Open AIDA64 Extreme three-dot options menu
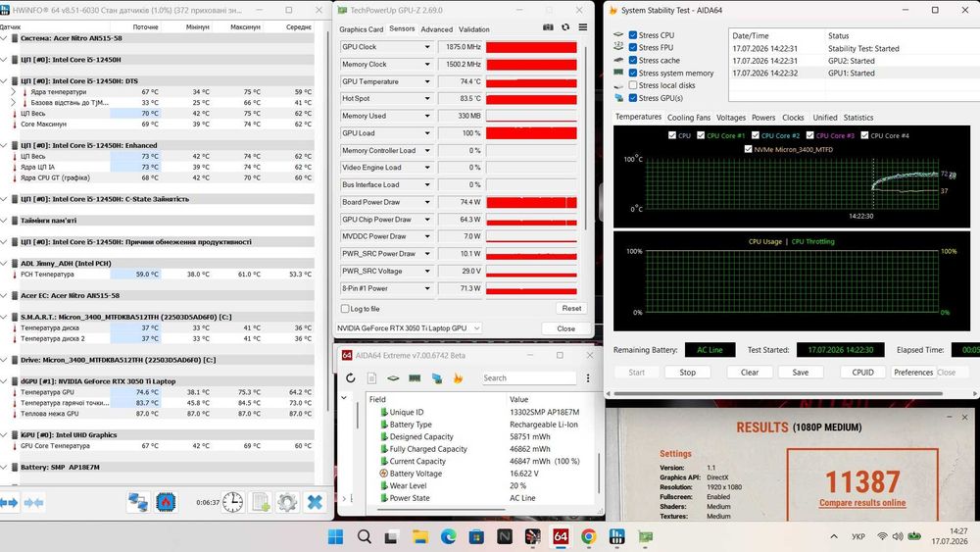This screenshot has width=980, height=552. tap(587, 378)
